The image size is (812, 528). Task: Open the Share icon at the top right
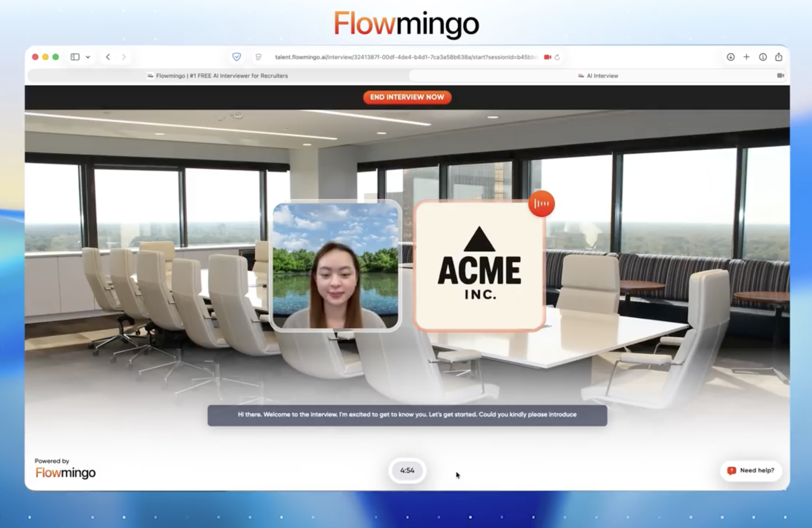[779, 57]
